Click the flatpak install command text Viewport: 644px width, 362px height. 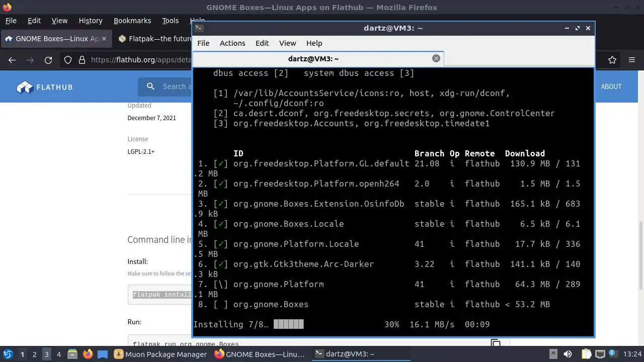point(162,295)
